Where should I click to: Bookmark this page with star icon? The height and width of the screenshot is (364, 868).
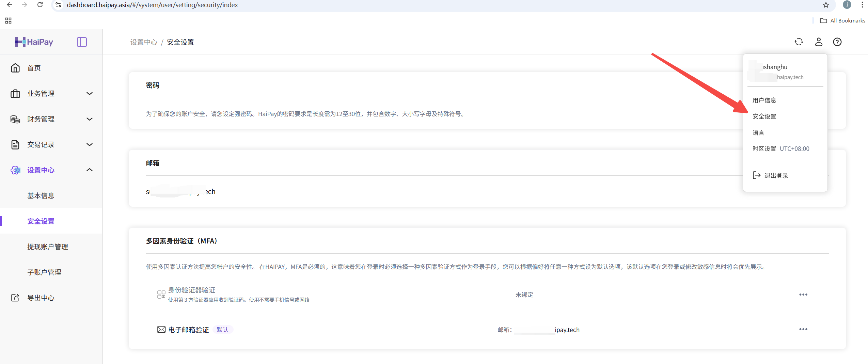826,5
